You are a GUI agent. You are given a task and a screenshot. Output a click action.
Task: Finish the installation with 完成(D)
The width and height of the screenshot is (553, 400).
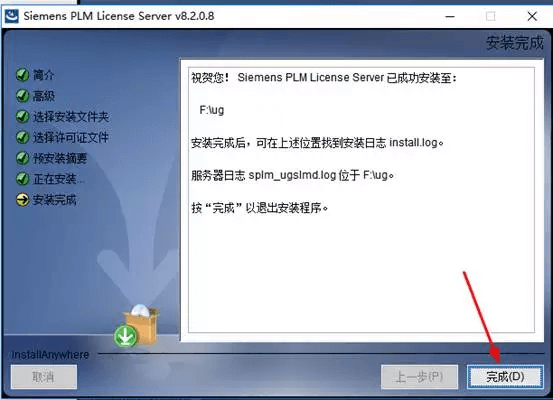[505, 377]
